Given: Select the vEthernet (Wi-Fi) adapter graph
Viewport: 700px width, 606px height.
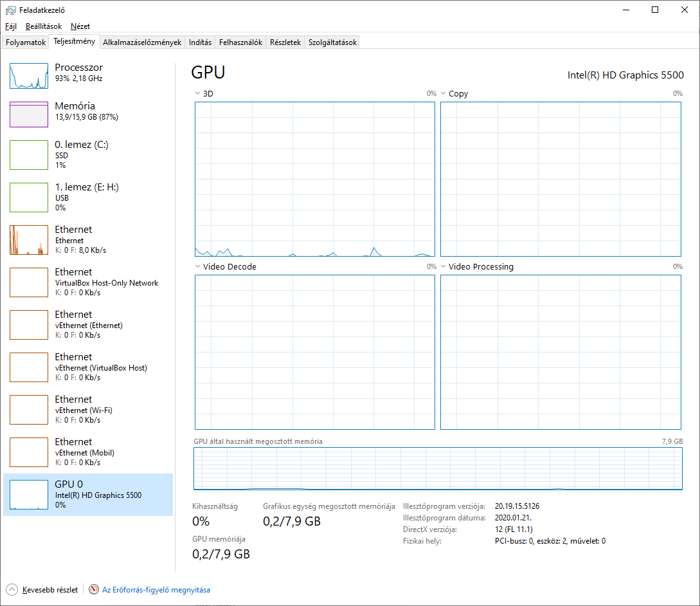Looking at the screenshot, I should point(29,410).
